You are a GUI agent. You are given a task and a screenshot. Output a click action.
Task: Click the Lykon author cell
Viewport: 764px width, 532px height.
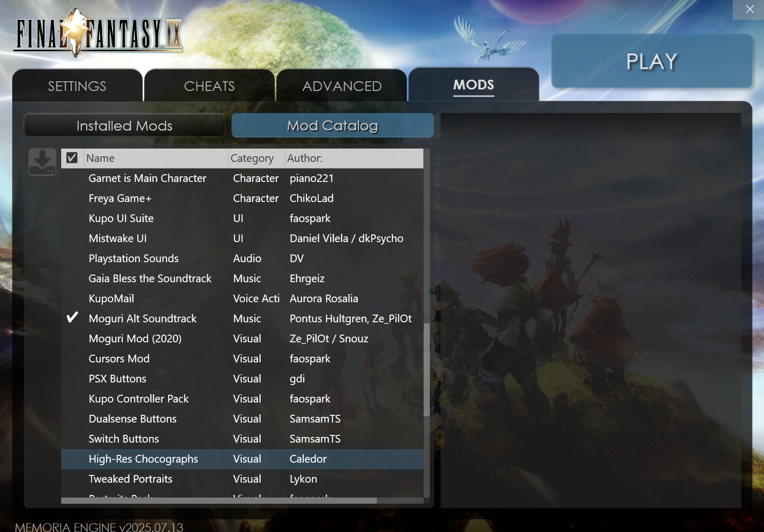coord(303,479)
